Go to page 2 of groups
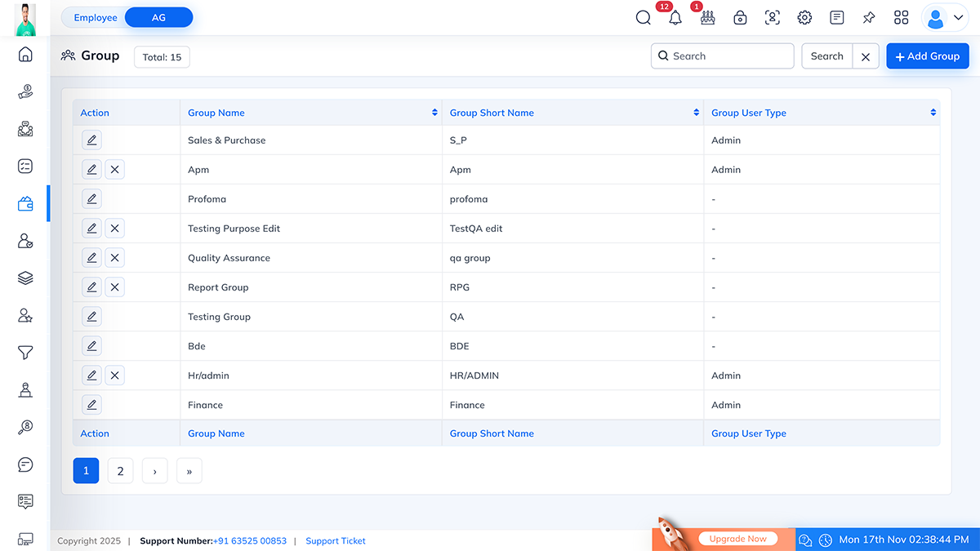The width and height of the screenshot is (980, 551). click(x=120, y=471)
